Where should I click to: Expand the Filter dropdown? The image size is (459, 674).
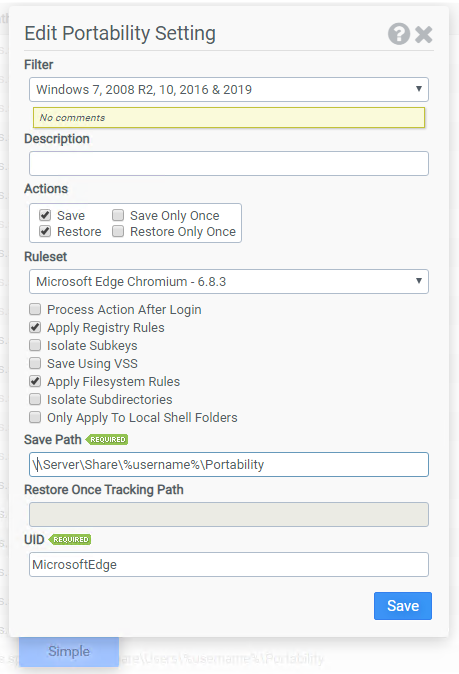[x=229, y=89]
